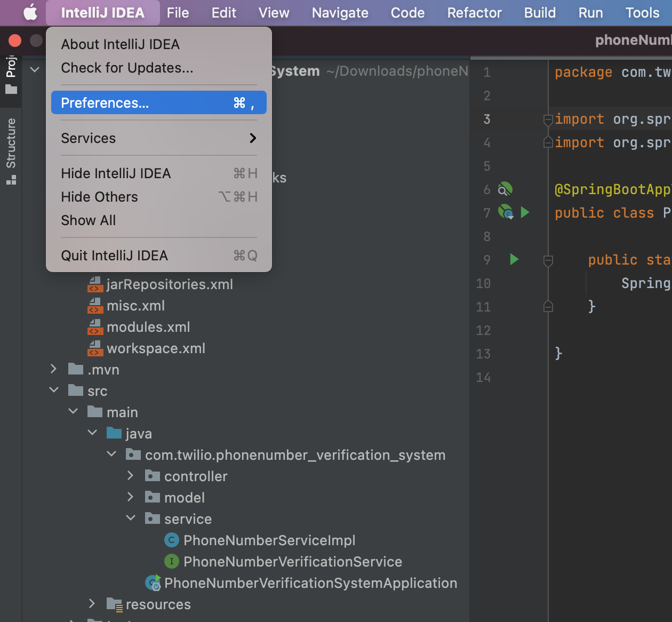Image resolution: width=672 pixels, height=622 pixels.
Task: Fold the main method at line 9
Action: [x=548, y=260]
